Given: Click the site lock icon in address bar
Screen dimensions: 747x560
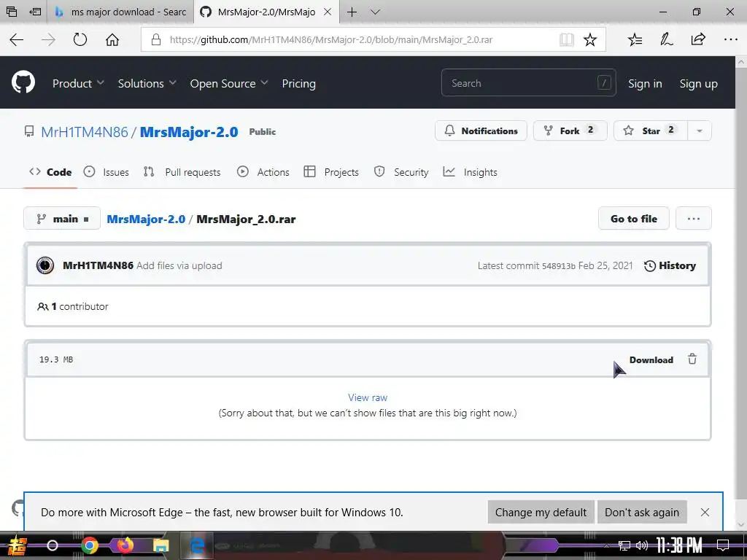Looking at the screenshot, I should point(156,39).
